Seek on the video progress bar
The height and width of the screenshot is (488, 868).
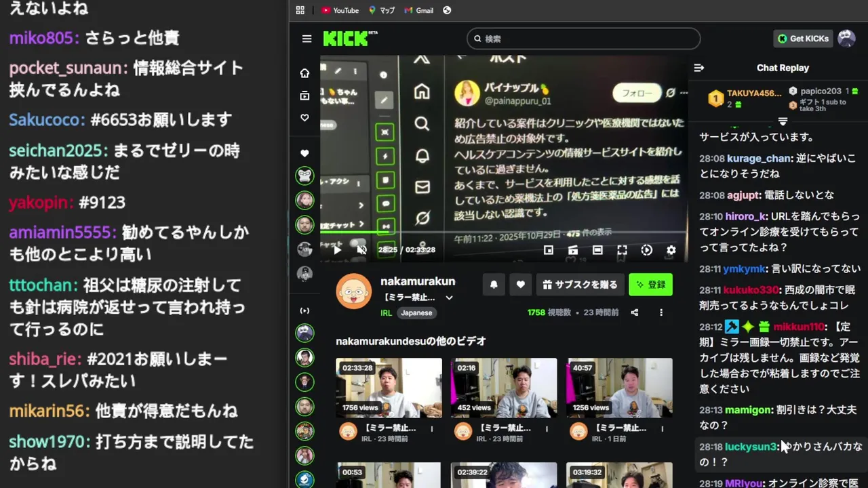pyautogui.click(x=504, y=233)
